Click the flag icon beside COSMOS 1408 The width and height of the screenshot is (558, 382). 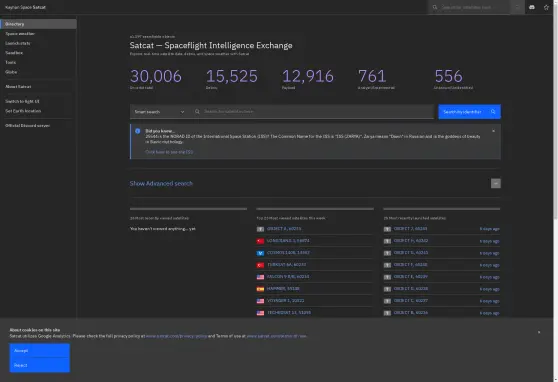pos(260,253)
